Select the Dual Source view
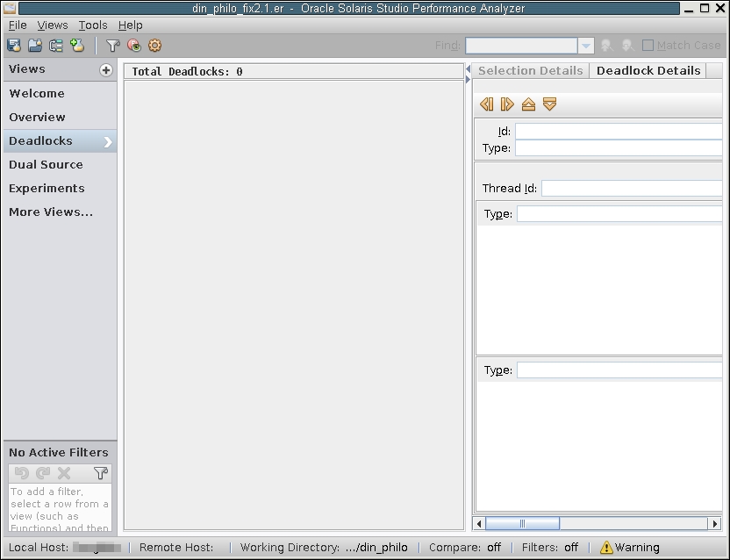 (x=60, y=165)
